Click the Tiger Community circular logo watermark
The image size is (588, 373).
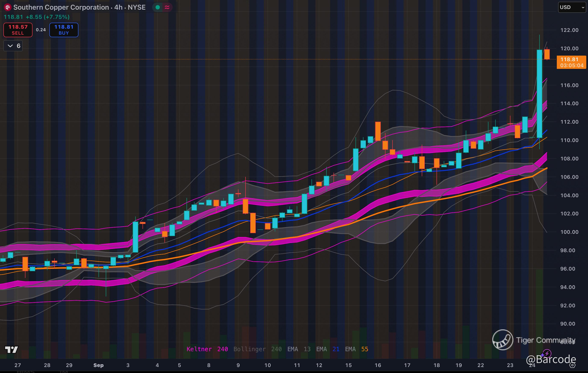503,340
